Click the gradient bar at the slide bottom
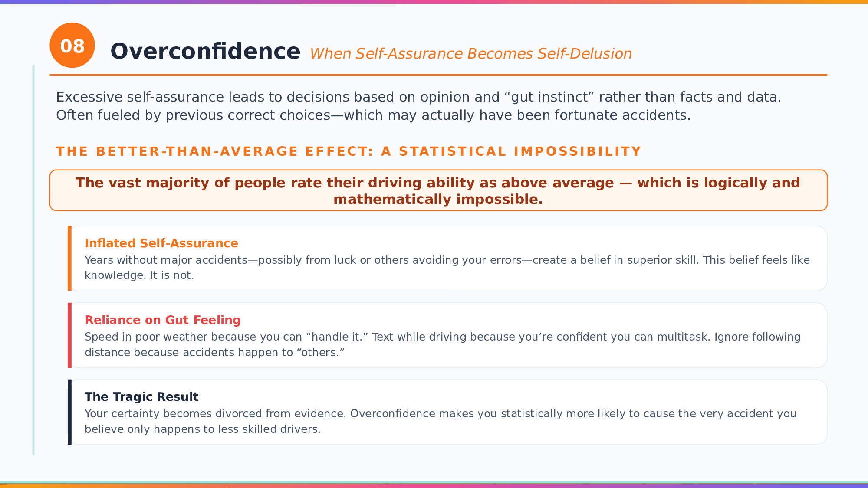 point(434,485)
